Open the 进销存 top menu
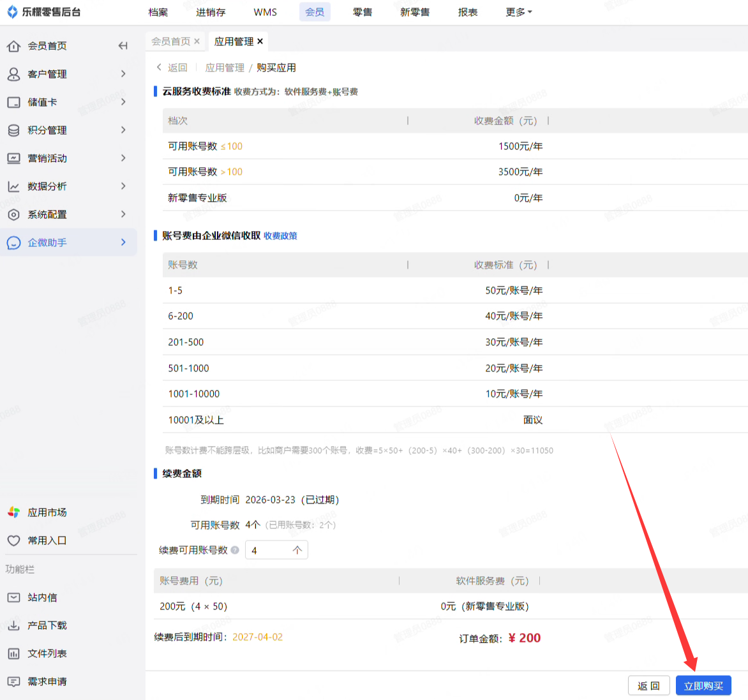The height and width of the screenshot is (700, 748). [x=211, y=12]
